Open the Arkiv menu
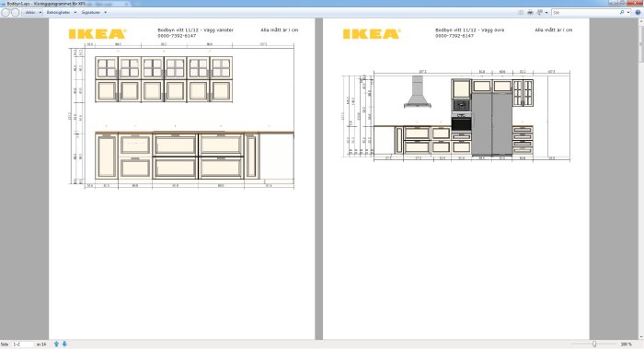The width and height of the screenshot is (644, 349). click(x=33, y=12)
